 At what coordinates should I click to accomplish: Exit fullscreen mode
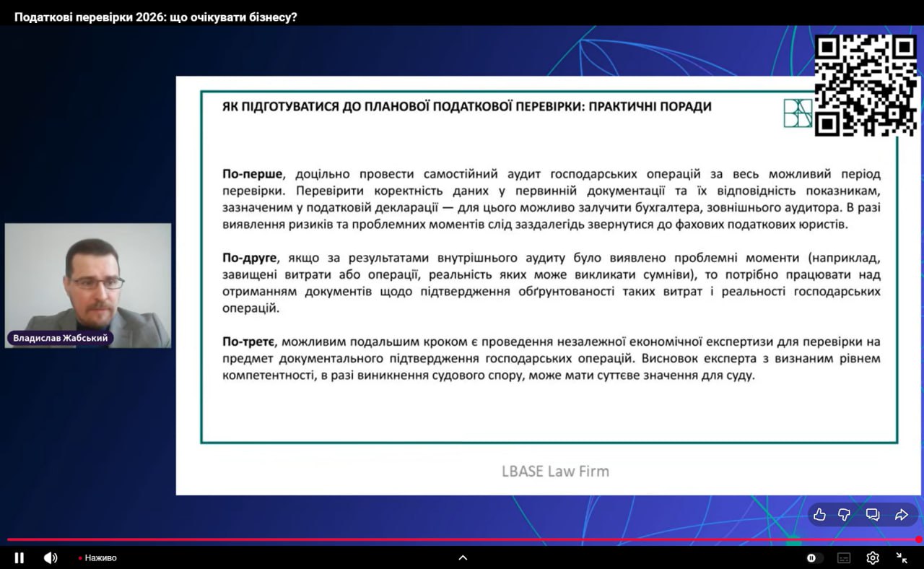coord(902,557)
